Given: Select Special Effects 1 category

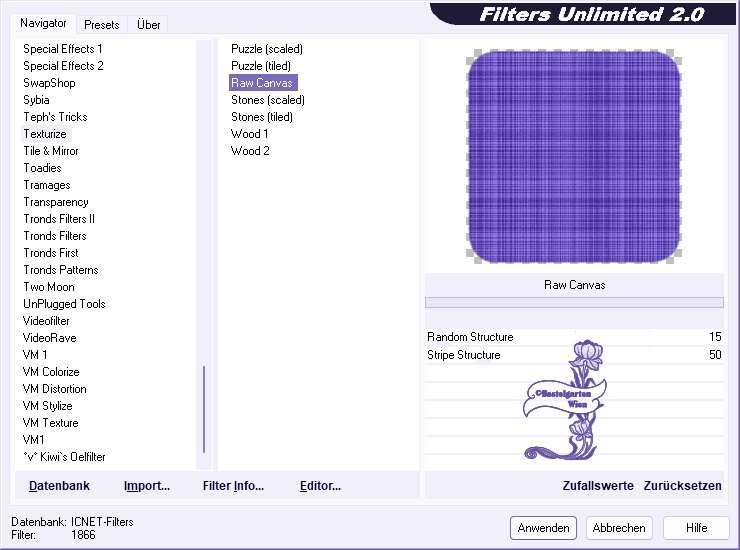Looking at the screenshot, I should coord(63,49).
